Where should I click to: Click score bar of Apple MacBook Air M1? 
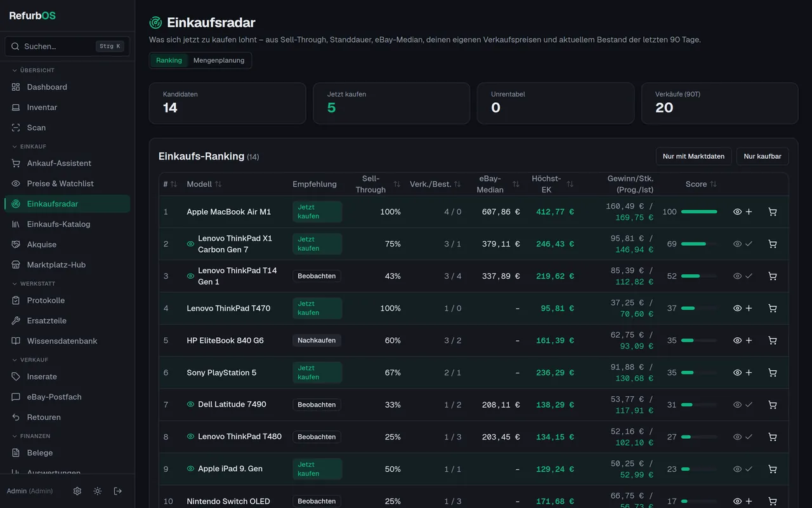699,211
